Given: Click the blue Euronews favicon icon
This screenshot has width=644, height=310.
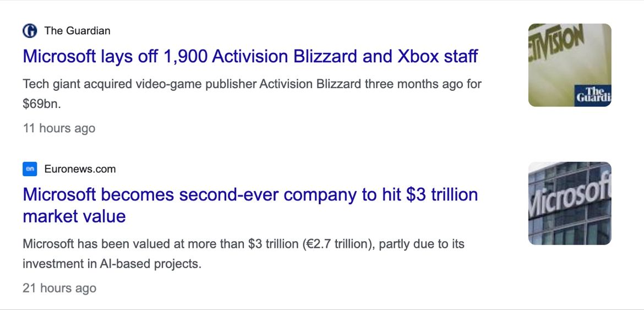Looking at the screenshot, I should pyautogui.click(x=30, y=168).
